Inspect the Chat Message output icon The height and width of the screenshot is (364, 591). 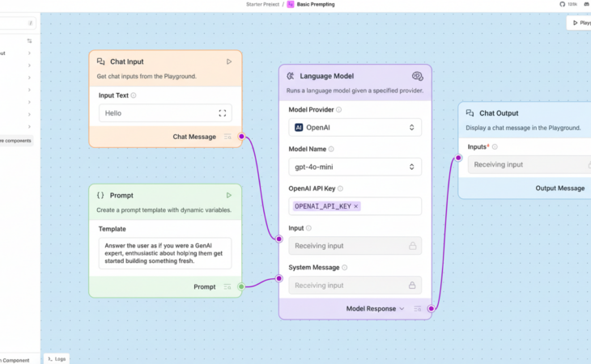point(227,137)
